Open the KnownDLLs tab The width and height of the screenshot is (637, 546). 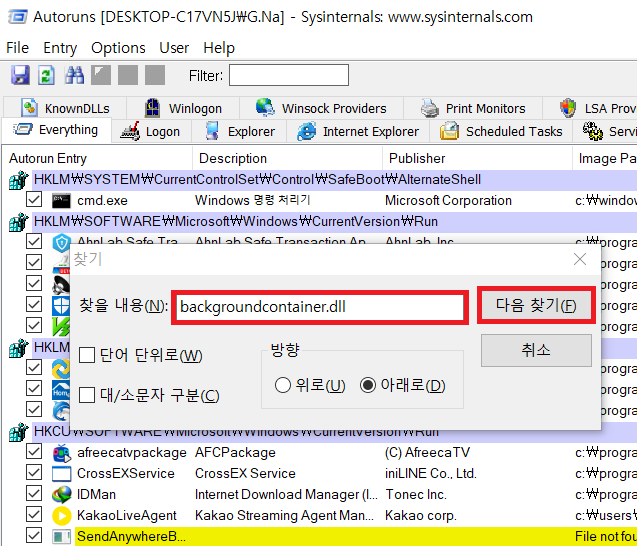point(65,108)
